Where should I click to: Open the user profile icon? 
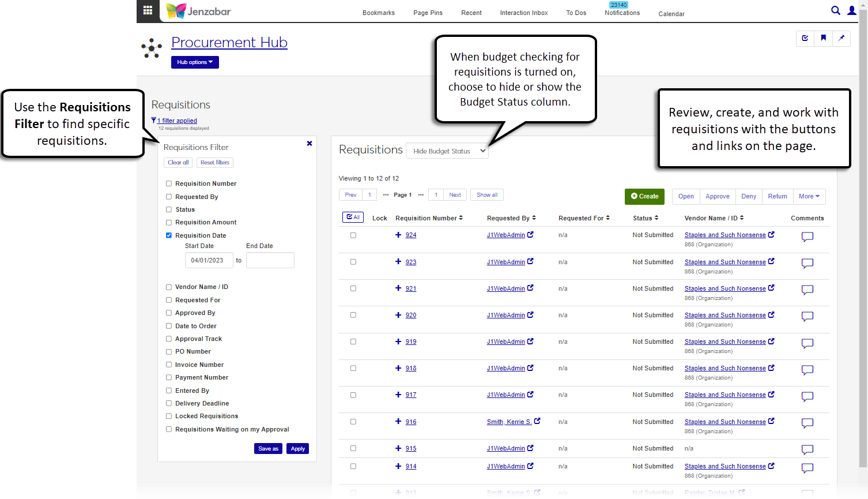852,10
